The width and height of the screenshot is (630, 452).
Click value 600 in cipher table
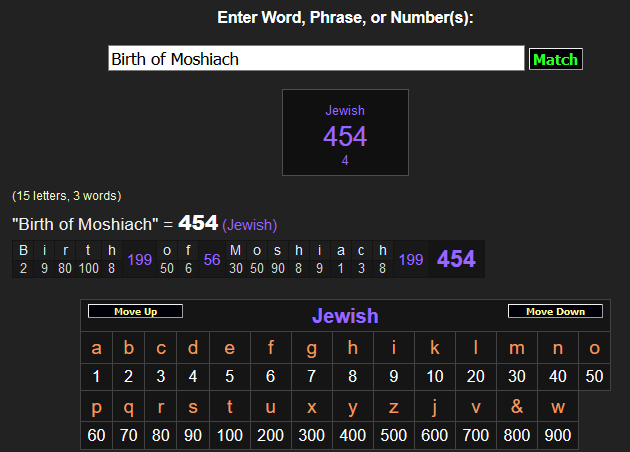435,435
